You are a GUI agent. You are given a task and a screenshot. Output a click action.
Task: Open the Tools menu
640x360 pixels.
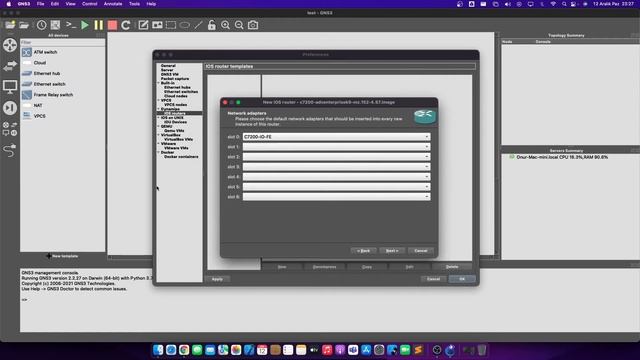(x=134, y=4)
